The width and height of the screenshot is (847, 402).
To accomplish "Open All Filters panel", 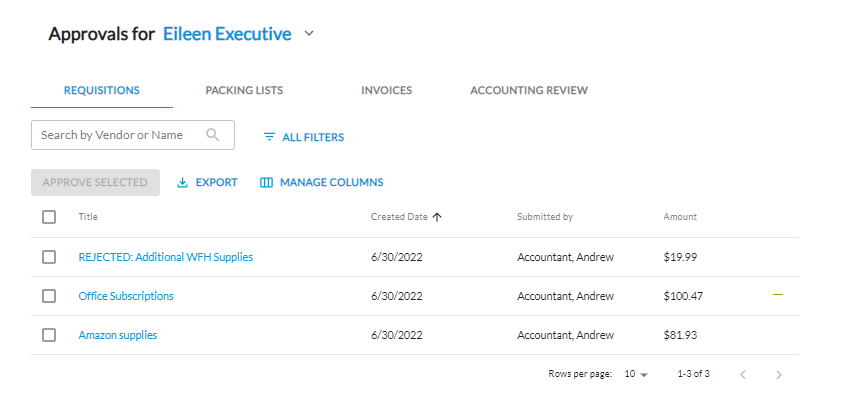I will 303,137.
